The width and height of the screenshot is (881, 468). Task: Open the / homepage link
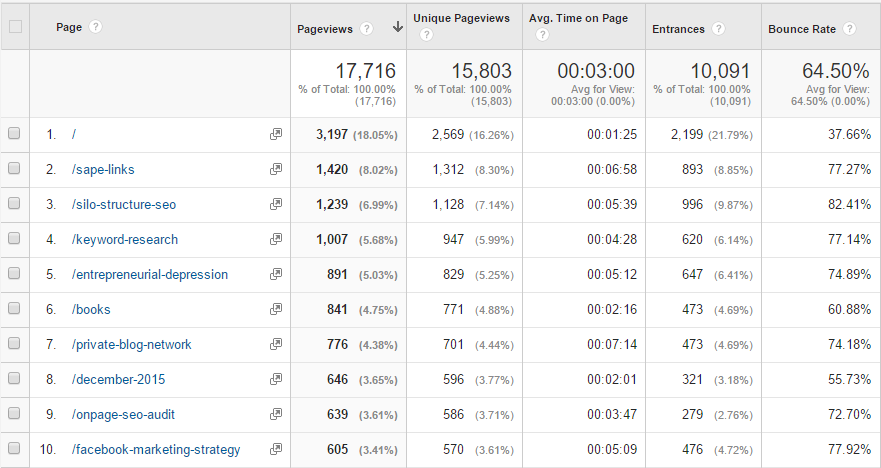coord(74,134)
